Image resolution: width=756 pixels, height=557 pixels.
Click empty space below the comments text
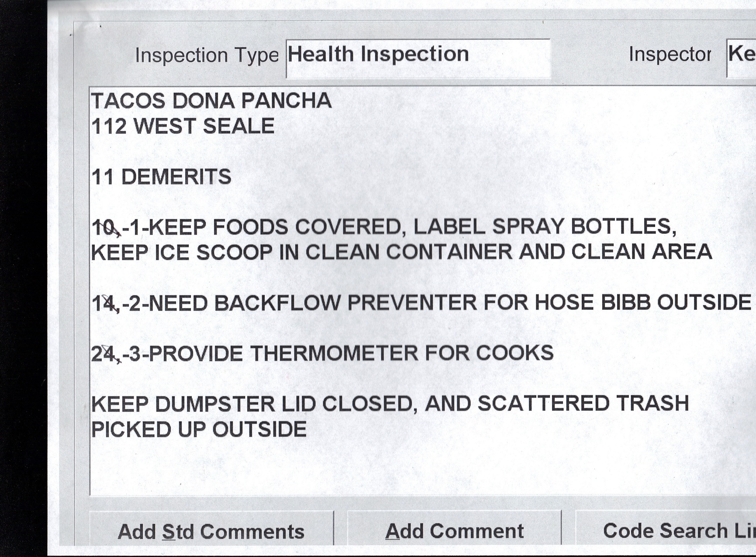click(393, 467)
